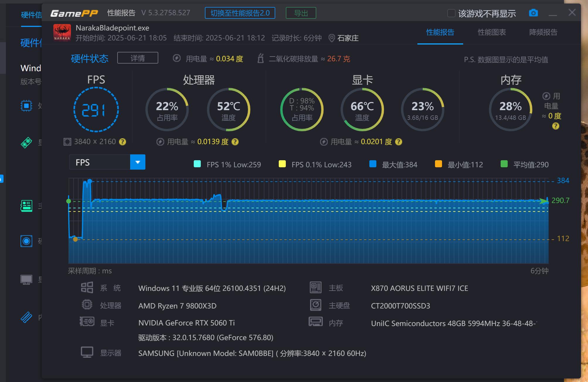Click the processor chip icon in specs list
This screenshot has height=382, width=588.
[x=87, y=305]
